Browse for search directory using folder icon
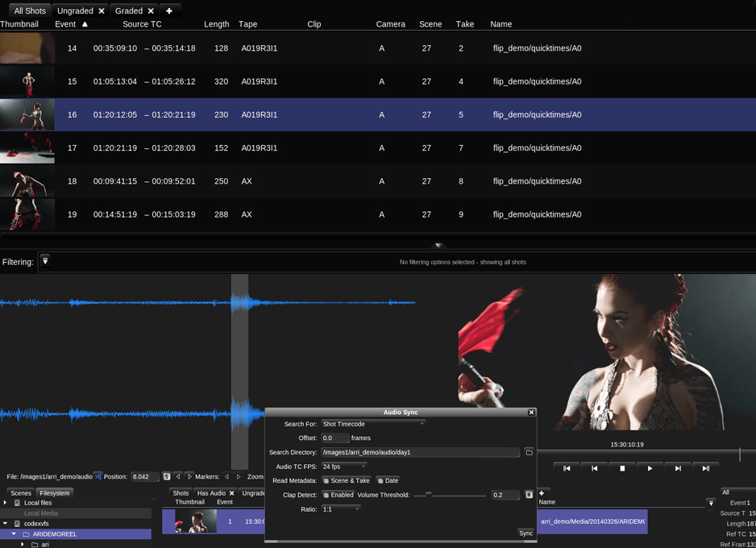Screen dimensions: 756x548 click(x=529, y=453)
